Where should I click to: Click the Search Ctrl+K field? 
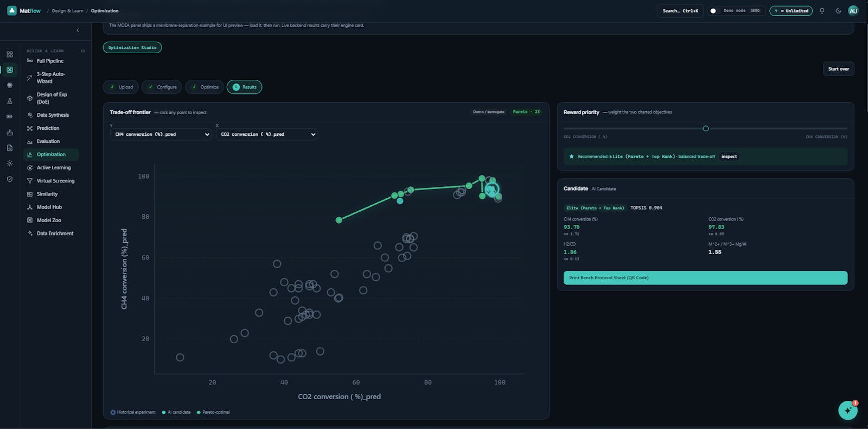[680, 11]
